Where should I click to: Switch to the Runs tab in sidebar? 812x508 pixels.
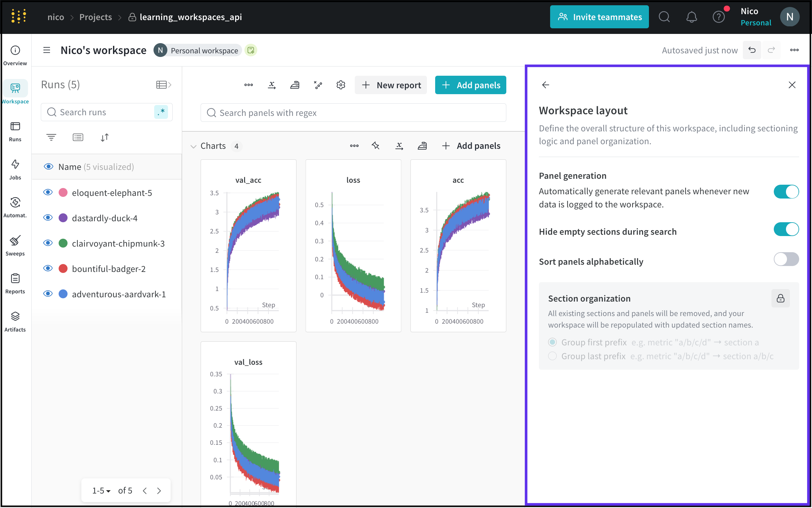coord(15,131)
